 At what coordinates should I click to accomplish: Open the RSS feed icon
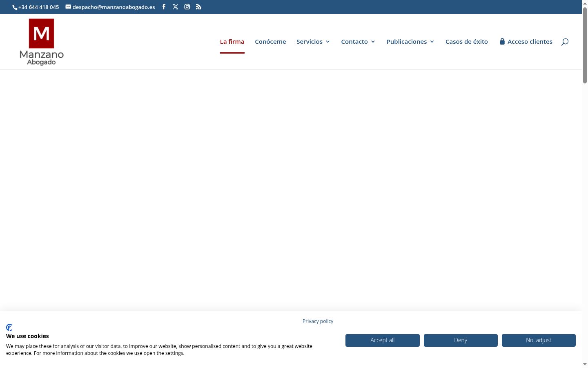pos(198,7)
